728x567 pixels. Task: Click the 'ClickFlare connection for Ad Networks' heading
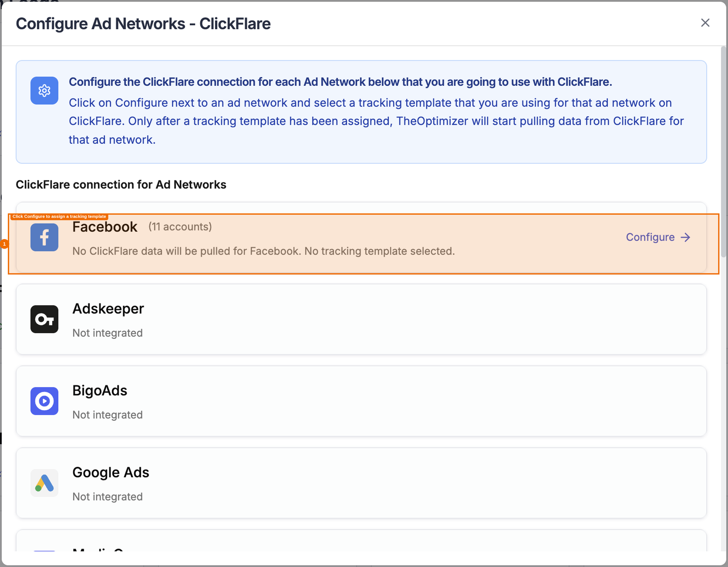point(121,185)
